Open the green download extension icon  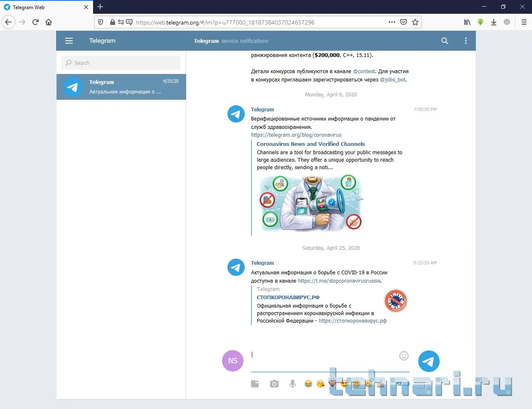[x=480, y=22]
